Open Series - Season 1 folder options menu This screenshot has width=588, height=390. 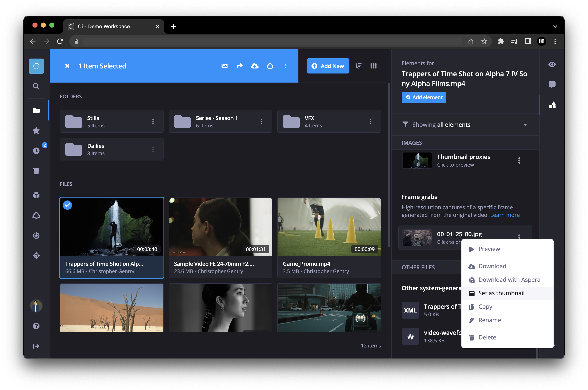click(262, 121)
